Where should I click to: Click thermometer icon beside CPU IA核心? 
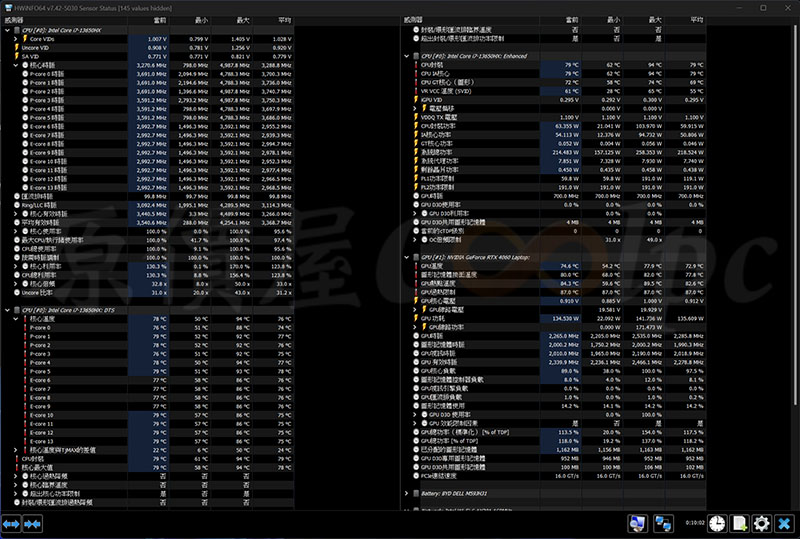(416, 74)
